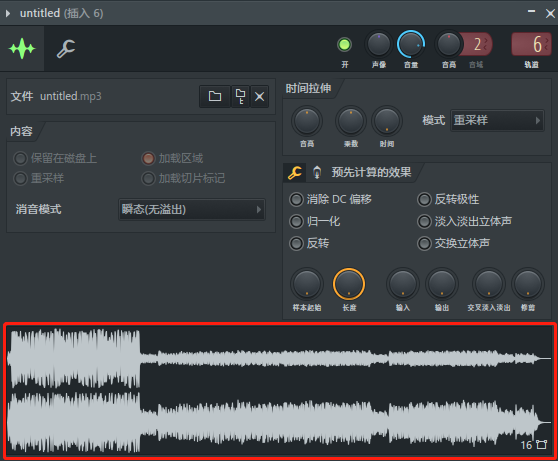558x461 pixels.
Task: Switch to the wrench miscellaneous settings tab
Action: coord(66,48)
